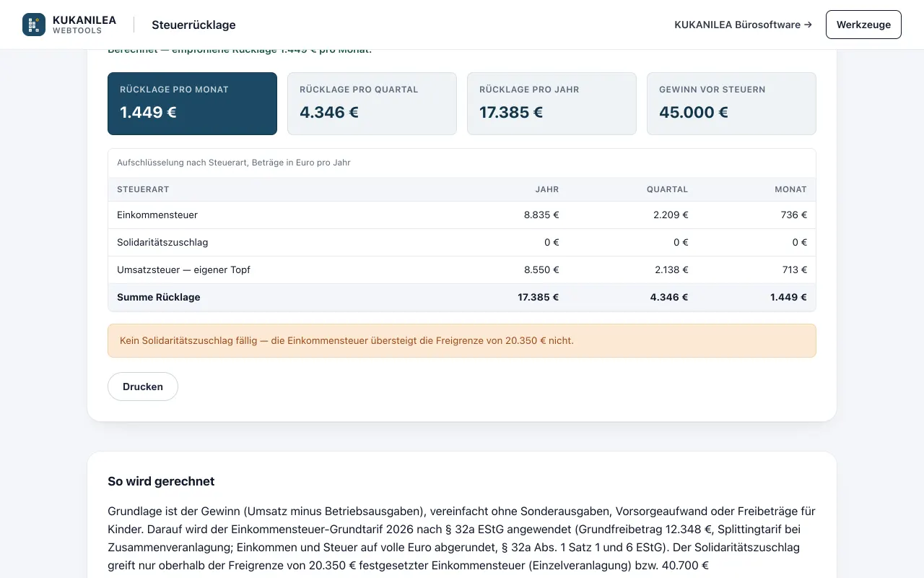This screenshot has width=924, height=578.
Task: Click the 8.550 € Umsatzsteuer yearly value
Action: (x=541, y=269)
